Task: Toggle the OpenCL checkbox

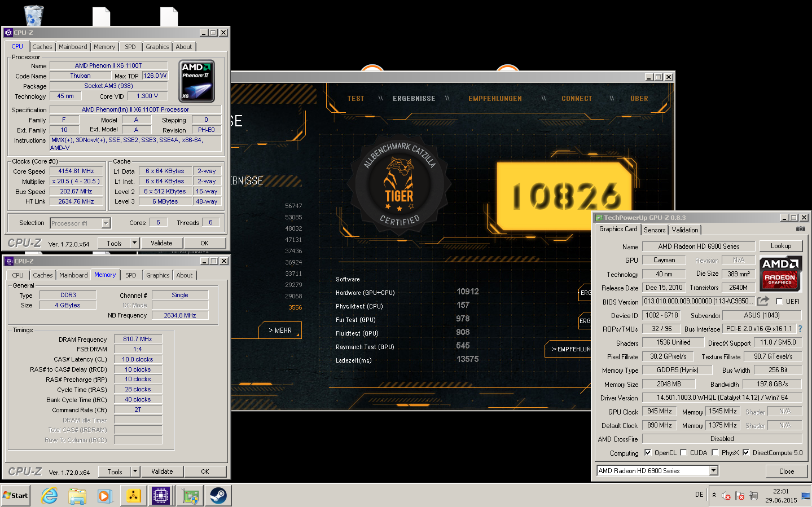Action: (648, 452)
